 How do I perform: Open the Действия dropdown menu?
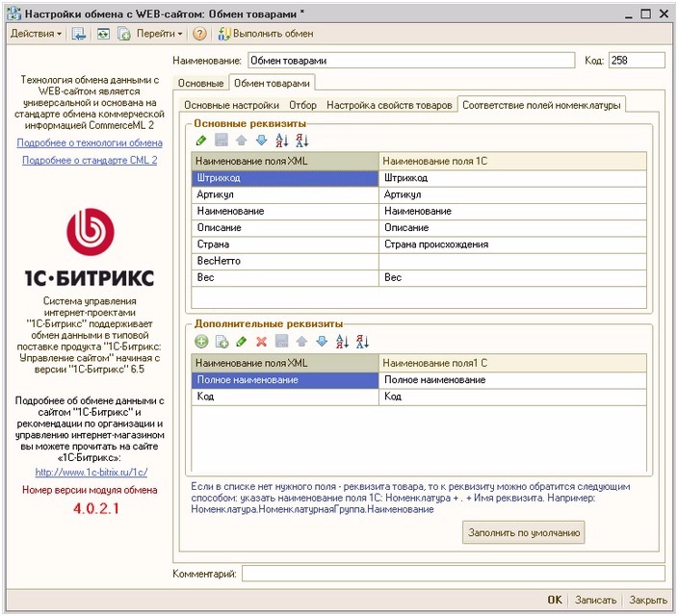35,34
